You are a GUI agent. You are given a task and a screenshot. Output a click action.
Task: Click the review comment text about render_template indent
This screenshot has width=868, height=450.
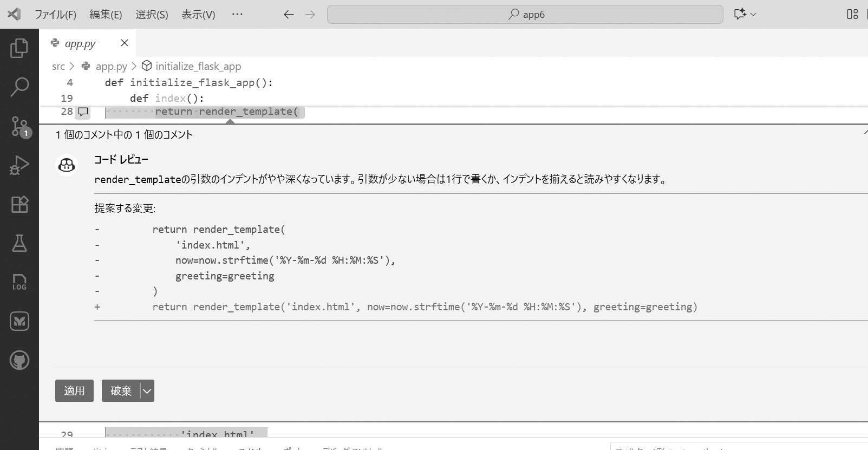381,179
